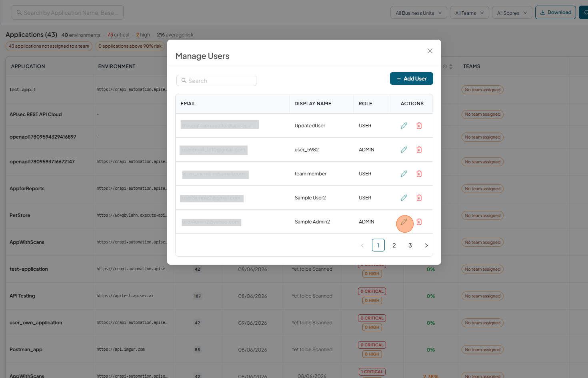Open the user_own_application row
The height and width of the screenshot is (378, 588).
pos(36,323)
